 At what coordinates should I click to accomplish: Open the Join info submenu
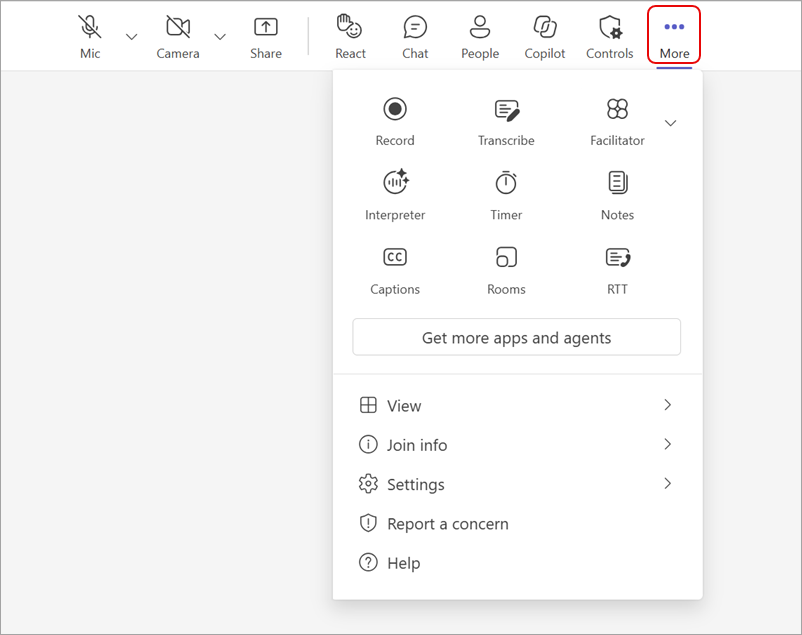pos(517,445)
